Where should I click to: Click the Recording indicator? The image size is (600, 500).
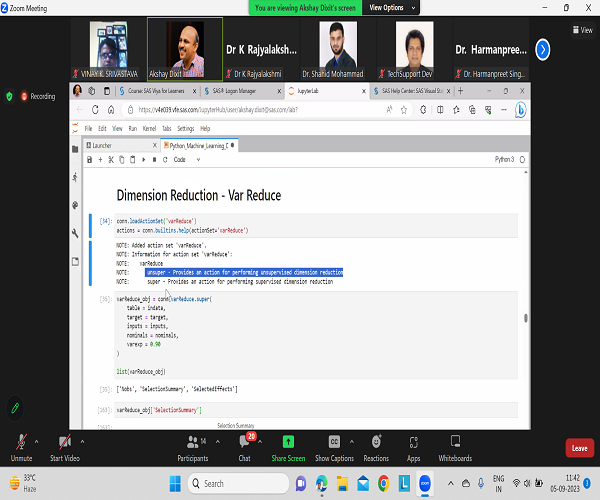(38, 96)
